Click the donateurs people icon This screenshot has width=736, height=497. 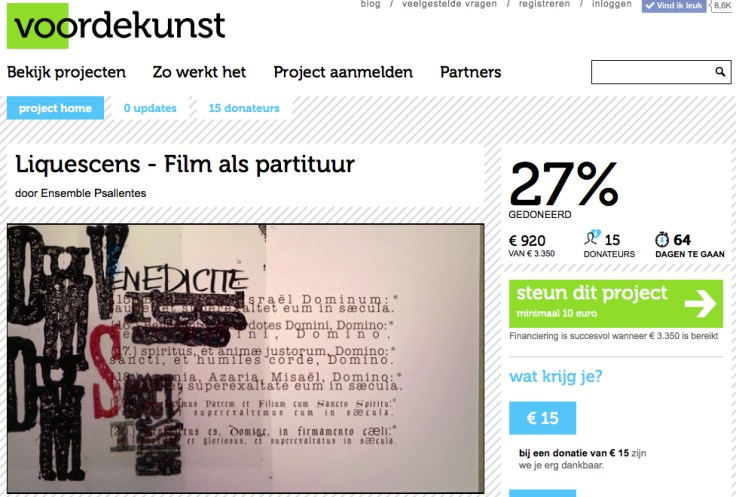pyautogui.click(x=592, y=237)
